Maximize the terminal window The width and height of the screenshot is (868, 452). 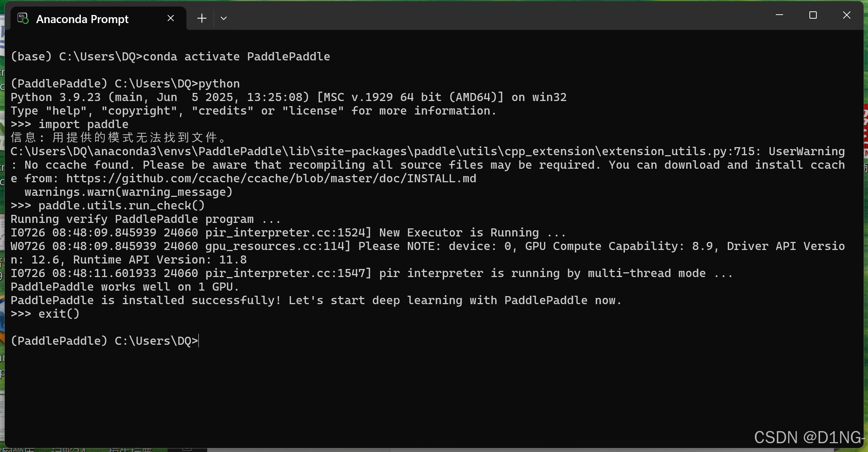tap(813, 15)
